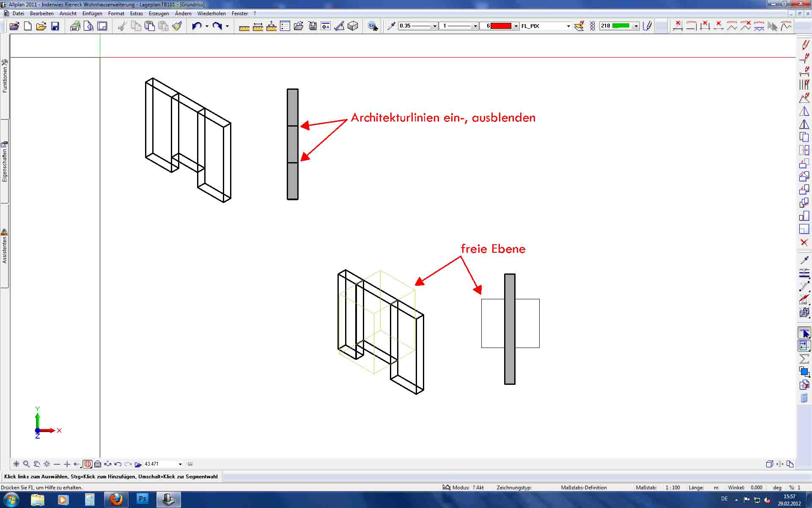Click the help pointer question-mark icon
812x508 pixels.
pos(373,26)
